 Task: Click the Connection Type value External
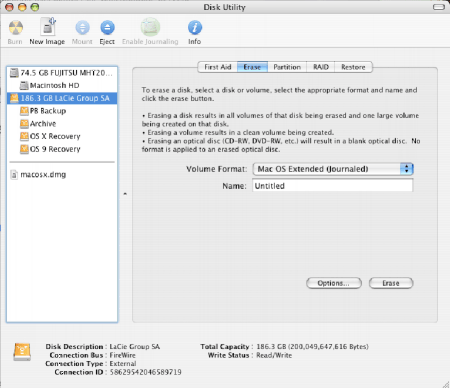click(123, 364)
